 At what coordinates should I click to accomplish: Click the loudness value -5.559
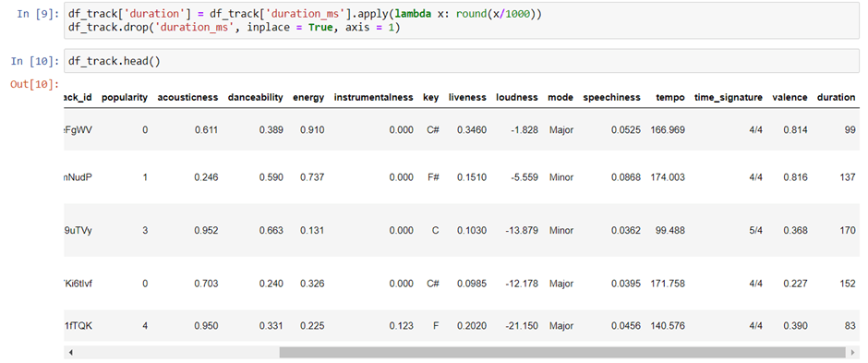[524, 177]
